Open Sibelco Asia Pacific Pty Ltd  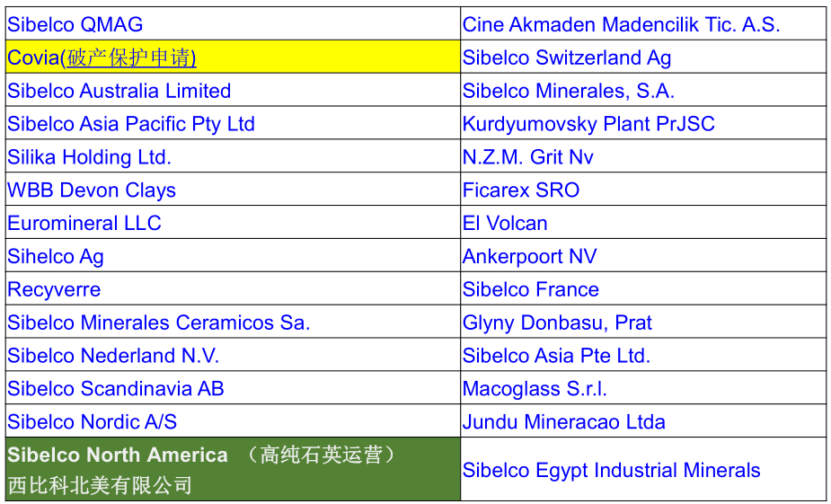(131, 124)
